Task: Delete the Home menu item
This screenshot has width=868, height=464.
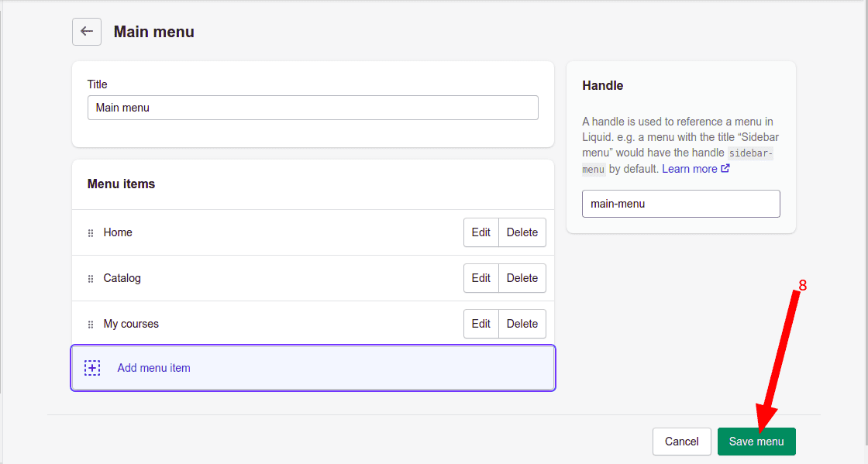Action: (522, 232)
